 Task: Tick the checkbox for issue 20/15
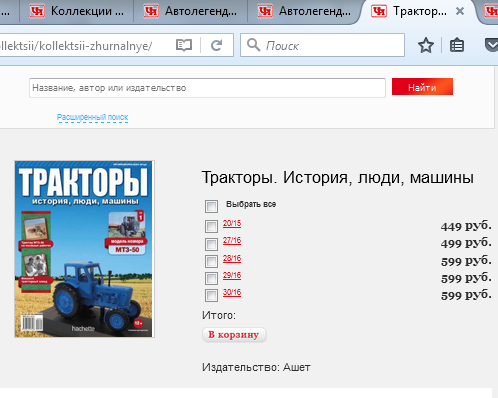coord(211,226)
